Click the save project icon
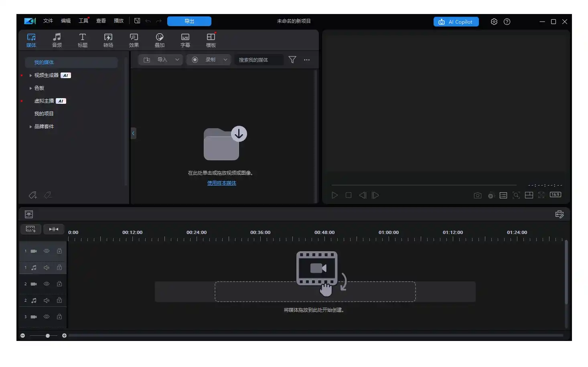588x367 pixels. 137,21
